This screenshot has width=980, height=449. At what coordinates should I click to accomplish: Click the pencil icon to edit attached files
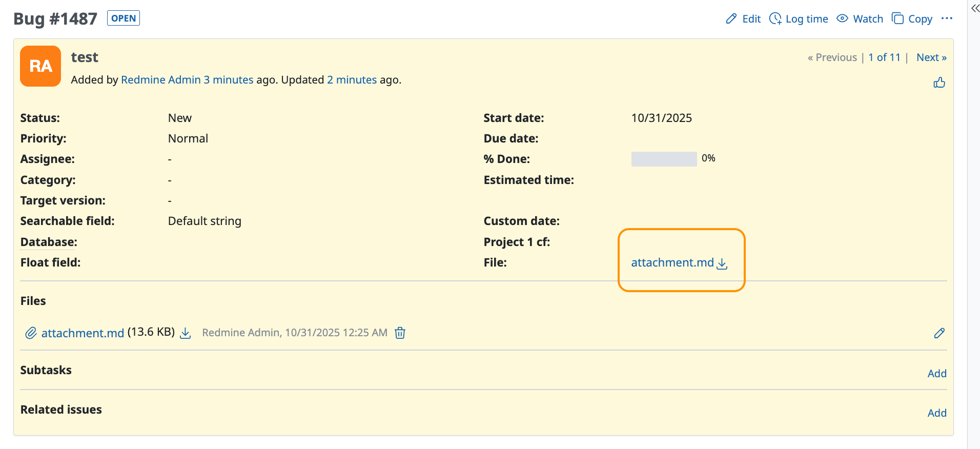[x=939, y=333]
